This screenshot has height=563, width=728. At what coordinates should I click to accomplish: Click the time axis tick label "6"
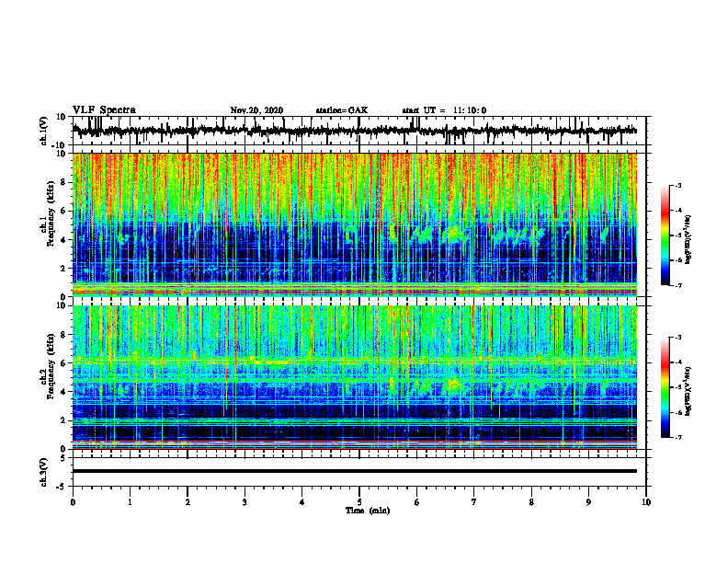[417, 502]
